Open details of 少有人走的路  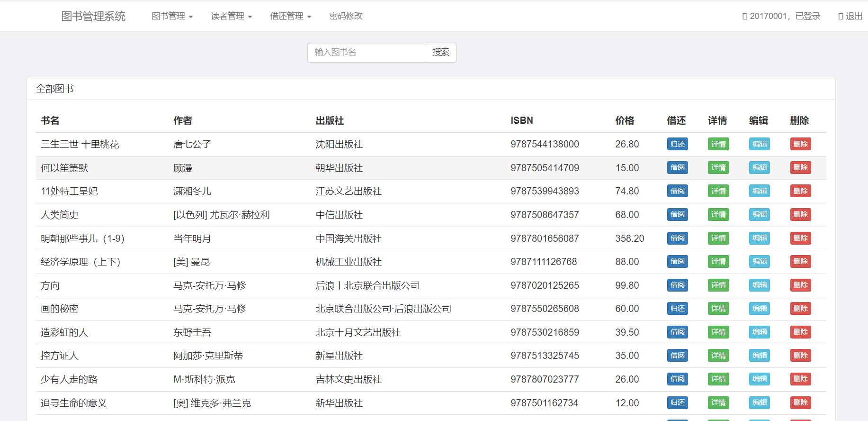coord(718,379)
